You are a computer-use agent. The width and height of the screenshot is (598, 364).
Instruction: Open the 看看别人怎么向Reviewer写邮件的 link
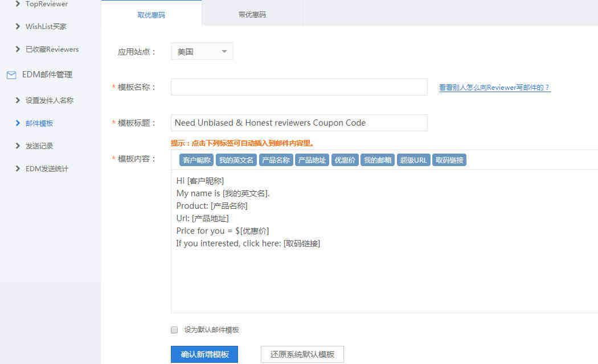(494, 88)
